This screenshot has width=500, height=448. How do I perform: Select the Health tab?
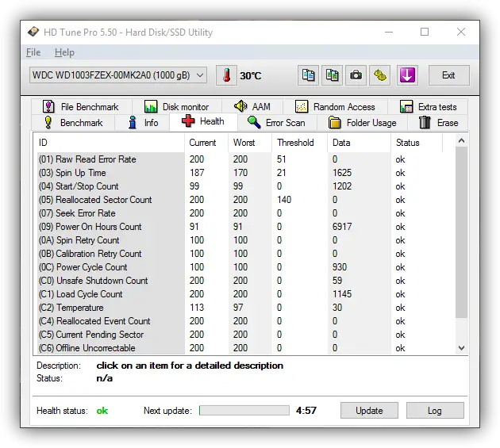203,122
